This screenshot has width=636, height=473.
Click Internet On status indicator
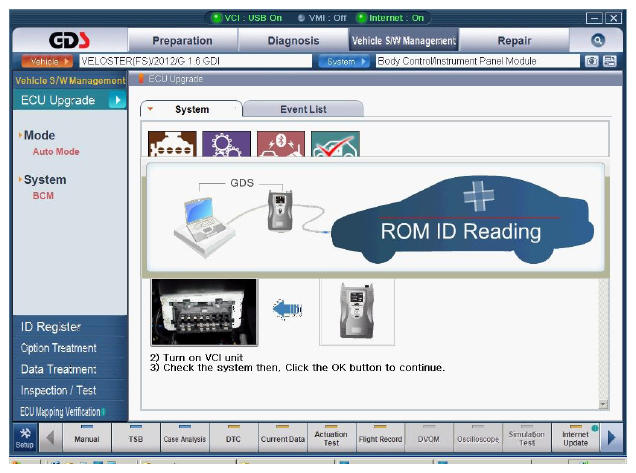(390, 18)
